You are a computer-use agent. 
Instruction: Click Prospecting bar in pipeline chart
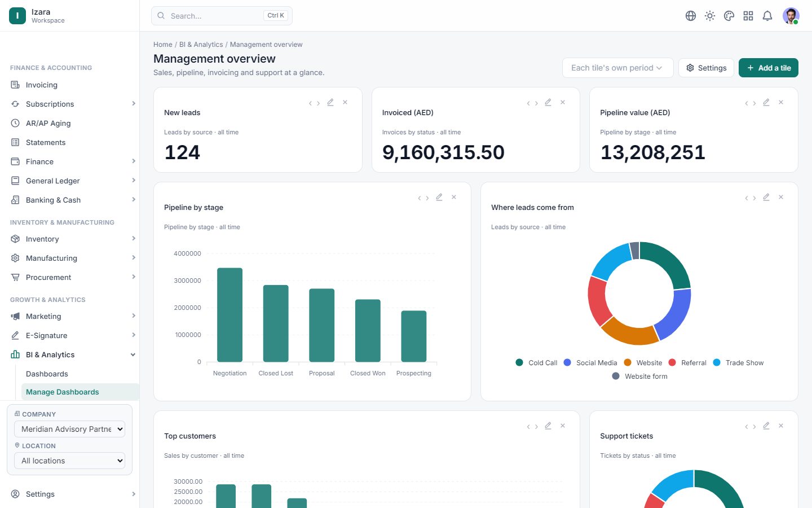coord(414,336)
